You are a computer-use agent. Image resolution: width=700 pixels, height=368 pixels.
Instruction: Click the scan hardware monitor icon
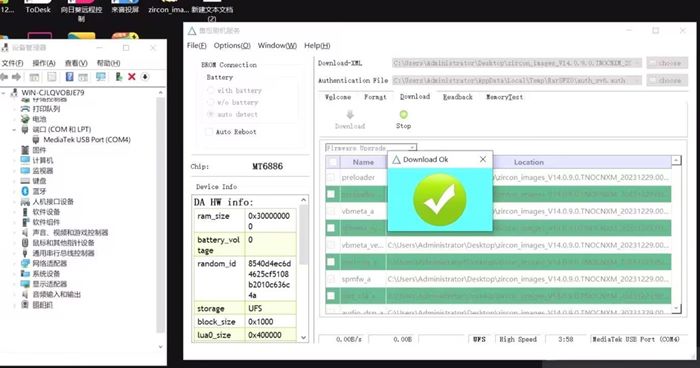(101, 77)
